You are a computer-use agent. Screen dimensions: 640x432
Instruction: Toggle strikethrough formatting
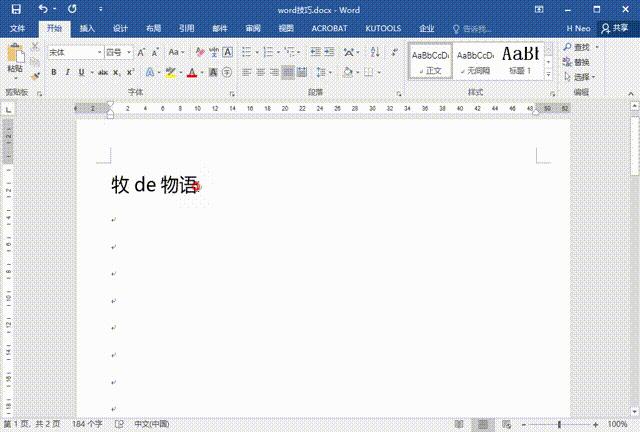point(102,72)
